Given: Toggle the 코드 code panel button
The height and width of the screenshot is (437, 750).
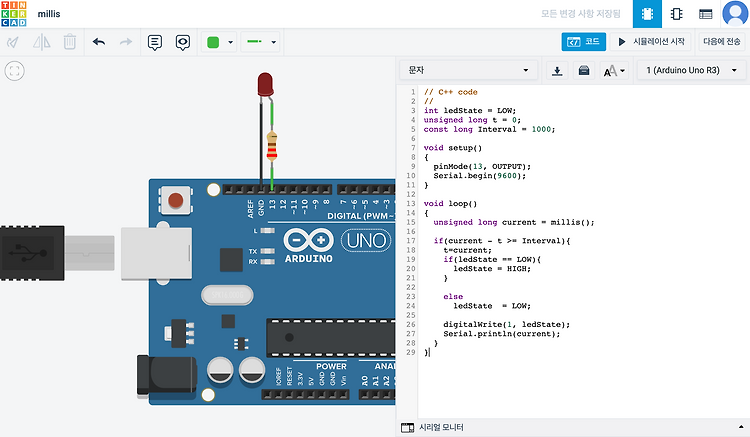Looking at the screenshot, I should coord(584,42).
